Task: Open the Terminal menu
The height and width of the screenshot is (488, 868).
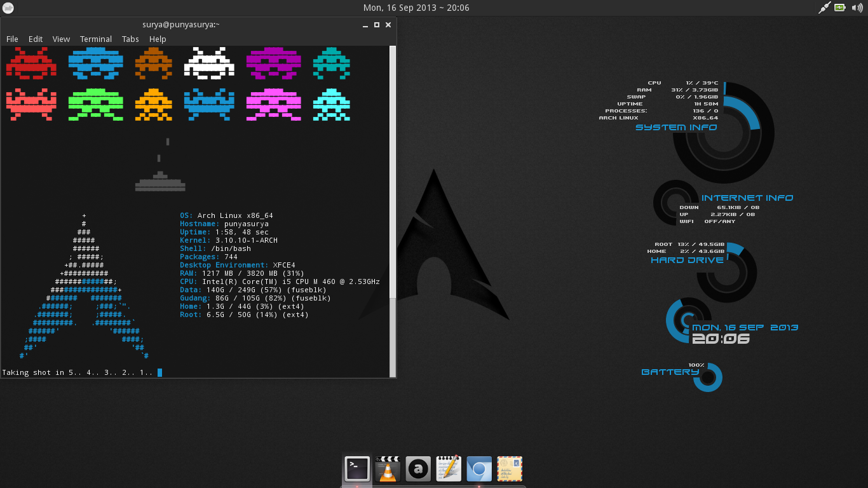Action: 96,39
